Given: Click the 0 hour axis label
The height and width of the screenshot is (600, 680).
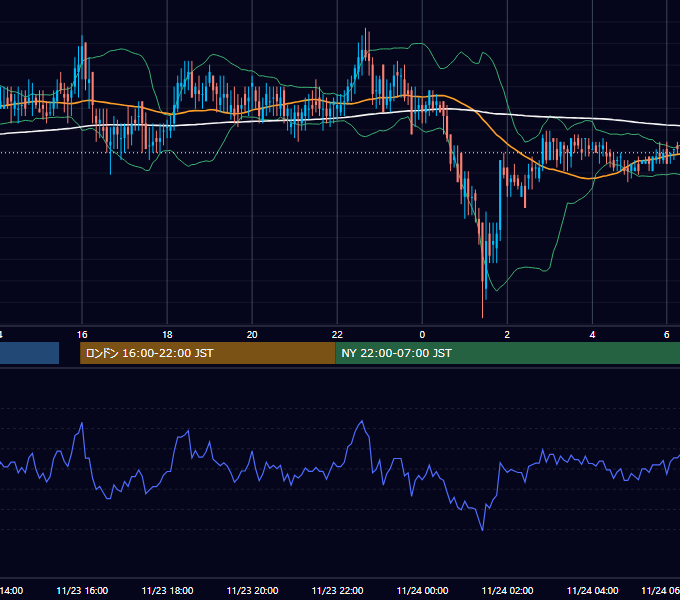Looking at the screenshot, I should tap(422, 335).
